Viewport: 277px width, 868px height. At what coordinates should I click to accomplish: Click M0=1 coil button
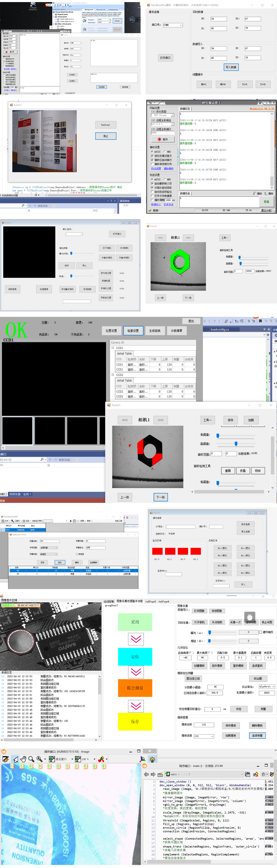tap(204, 84)
